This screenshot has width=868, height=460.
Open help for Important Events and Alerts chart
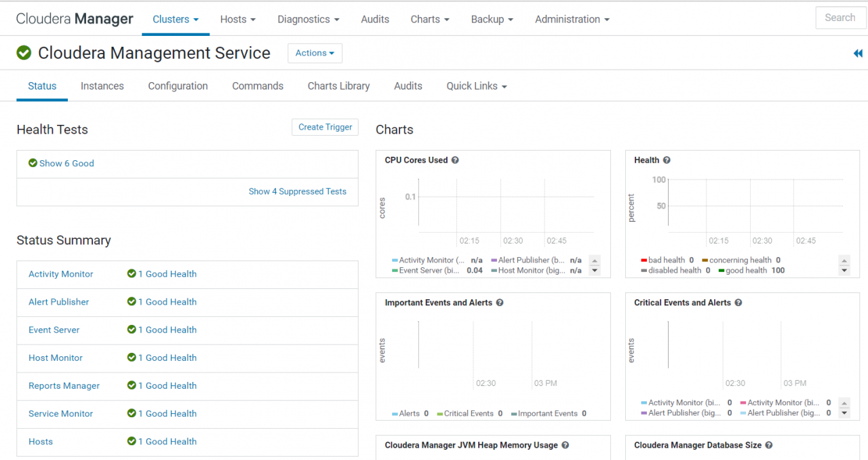pos(500,303)
